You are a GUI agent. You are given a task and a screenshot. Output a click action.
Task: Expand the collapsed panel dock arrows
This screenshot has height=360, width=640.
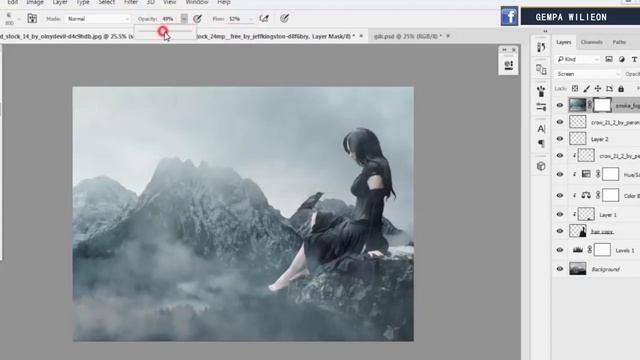[x=545, y=31]
